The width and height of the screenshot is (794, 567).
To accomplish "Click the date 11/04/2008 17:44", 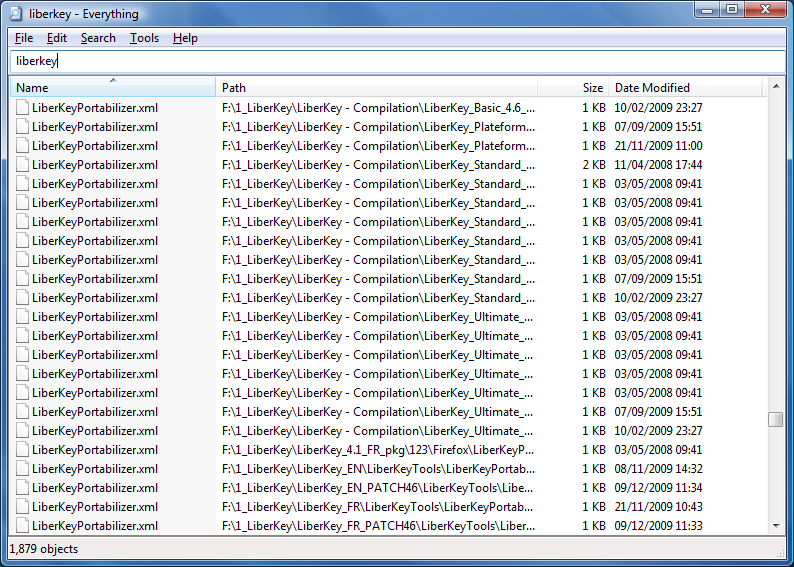I will pos(658,165).
